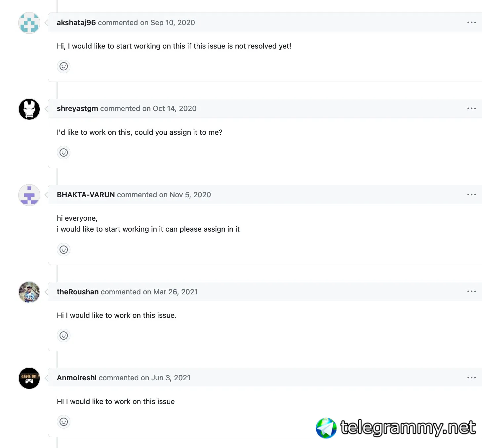Image resolution: width=482 pixels, height=448 pixels.
Task: Visit akshataj96's profile via username link
Action: pos(76,22)
